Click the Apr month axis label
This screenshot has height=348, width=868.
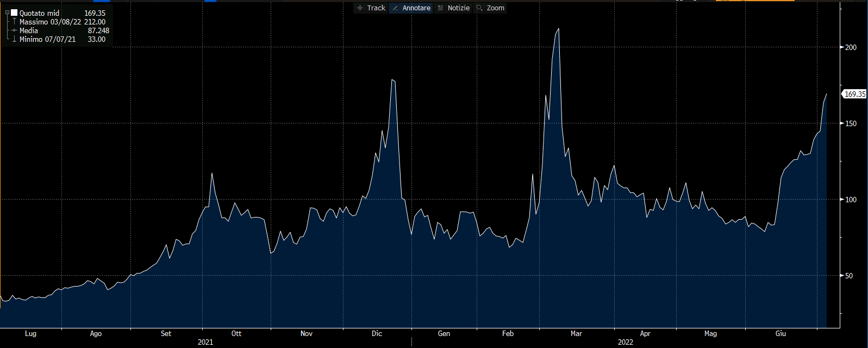645,333
